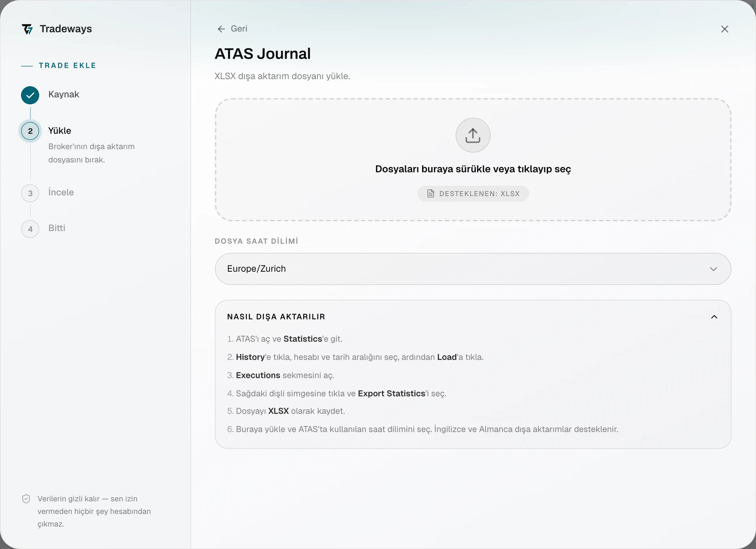The width and height of the screenshot is (756, 549).
Task: Click instruction 4 about Export Statistics
Action: [x=337, y=393]
